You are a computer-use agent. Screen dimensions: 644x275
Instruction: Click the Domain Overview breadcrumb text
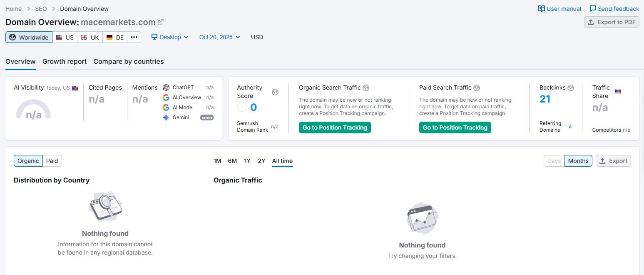tap(84, 9)
